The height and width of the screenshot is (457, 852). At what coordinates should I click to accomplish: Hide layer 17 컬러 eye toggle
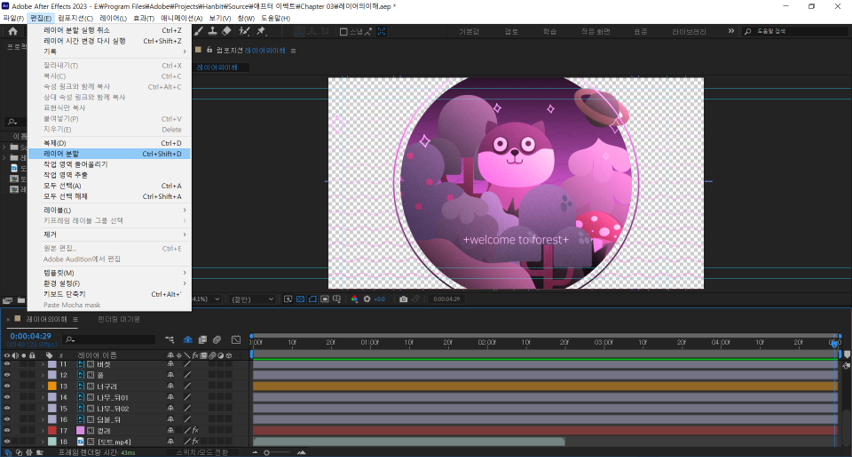click(x=7, y=430)
